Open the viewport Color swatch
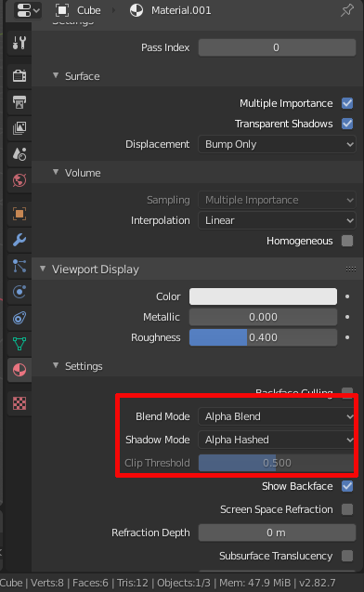 coord(264,296)
